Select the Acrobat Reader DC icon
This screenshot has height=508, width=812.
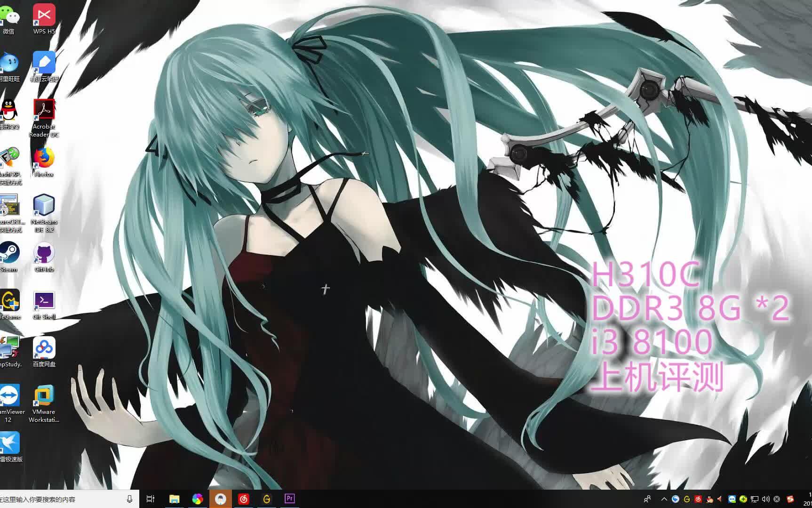click(x=44, y=118)
